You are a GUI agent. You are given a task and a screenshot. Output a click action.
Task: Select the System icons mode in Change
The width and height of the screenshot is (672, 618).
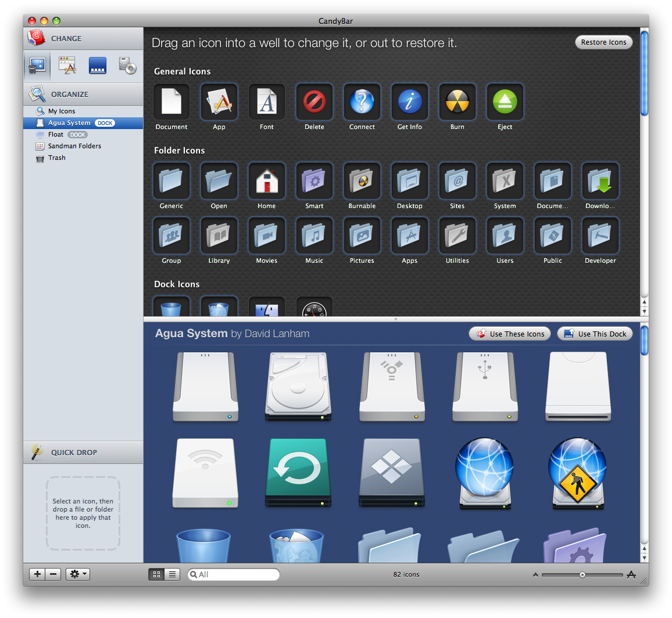[x=37, y=66]
